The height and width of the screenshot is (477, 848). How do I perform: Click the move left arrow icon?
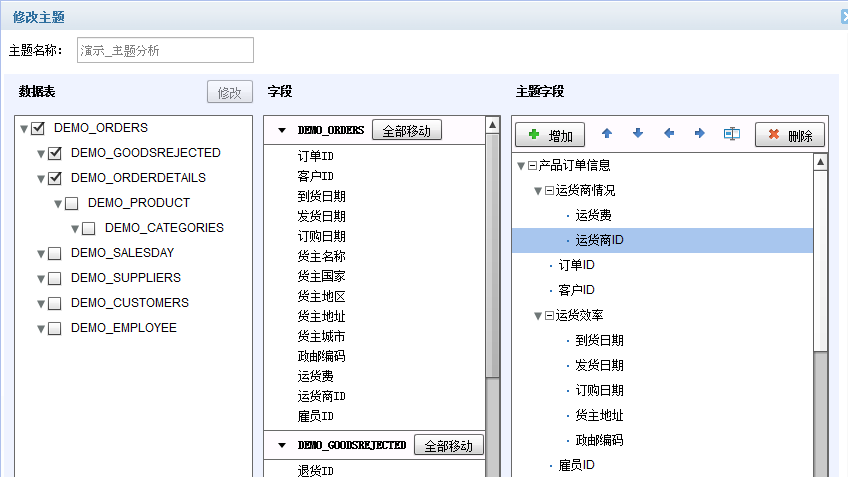coord(669,133)
